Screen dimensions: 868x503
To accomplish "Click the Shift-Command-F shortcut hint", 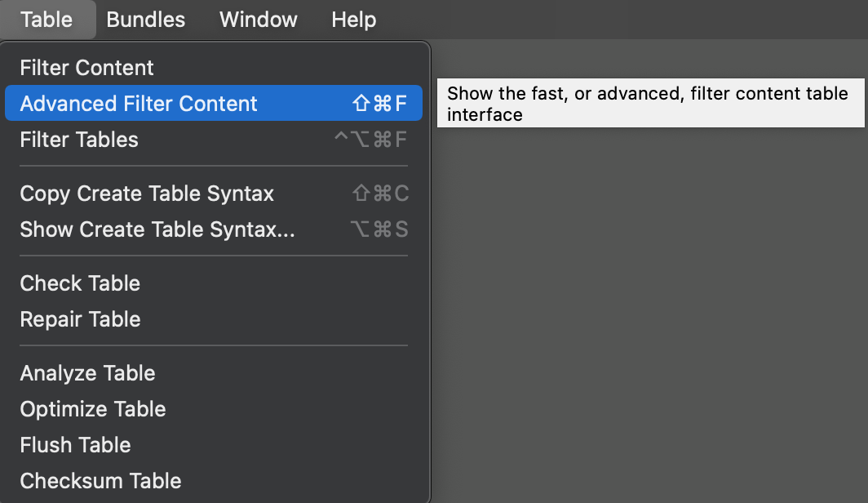I will point(379,104).
